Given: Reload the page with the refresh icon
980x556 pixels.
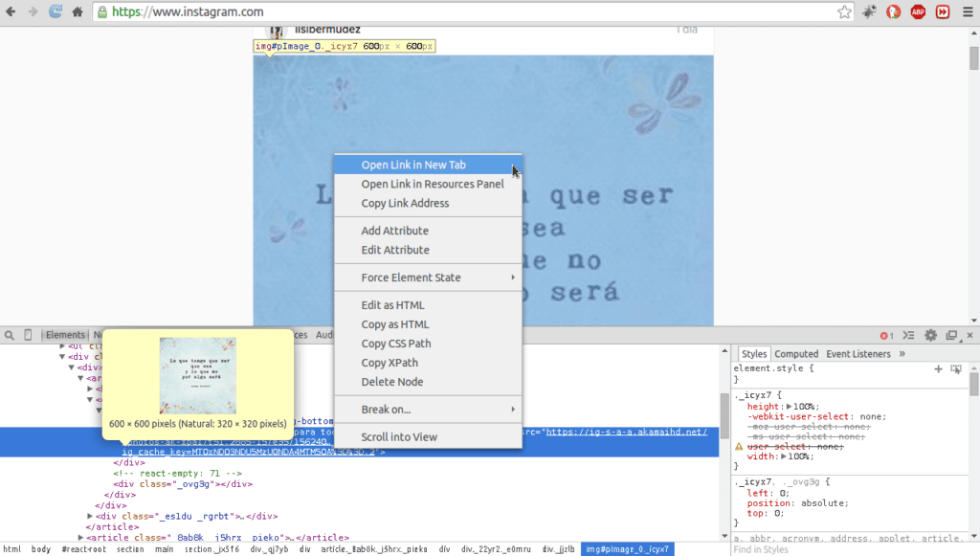Looking at the screenshot, I should point(56,12).
